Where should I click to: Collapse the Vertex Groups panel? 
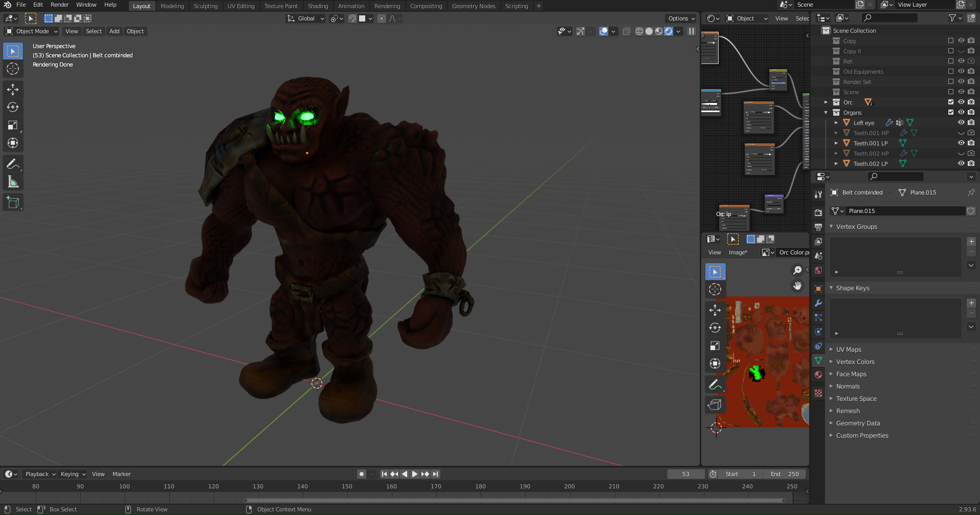click(856, 227)
